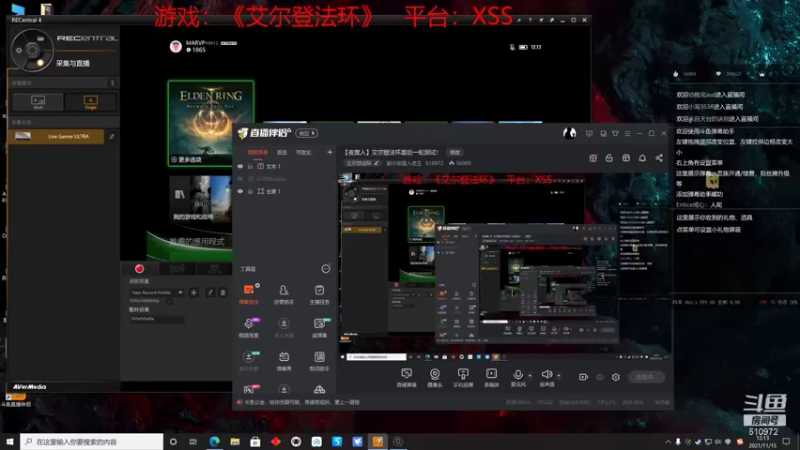Open File Explorer from the taskbar
800x450 pixels.
[x=235, y=442]
